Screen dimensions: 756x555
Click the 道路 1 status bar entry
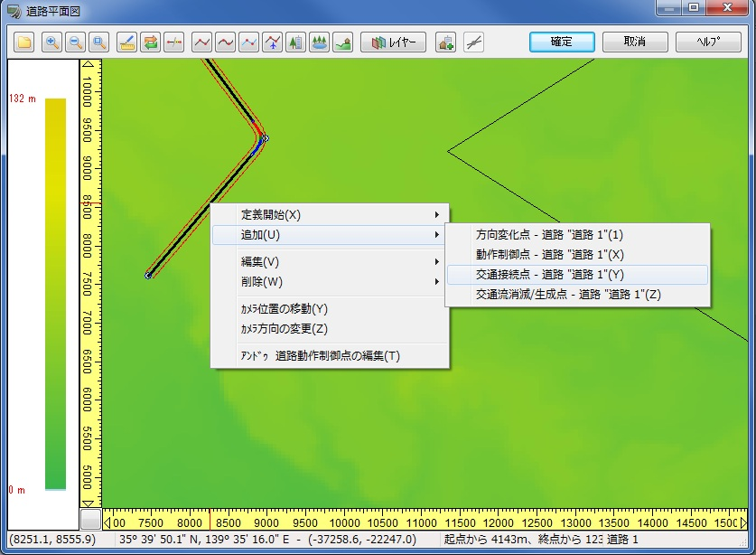point(622,539)
